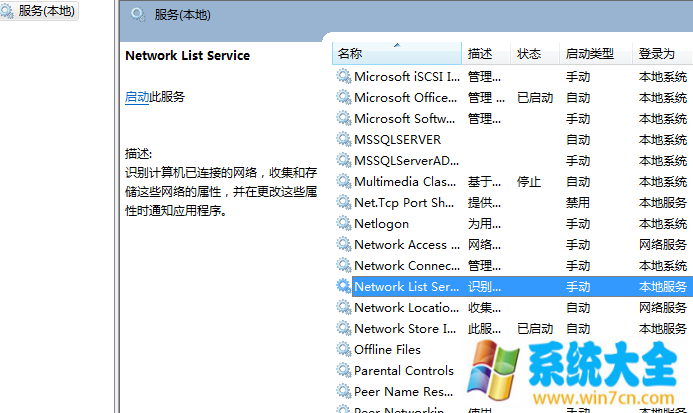Select the highlighted Network List Ser... name
693x413 pixels.
pyautogui.click(x=407, y=287)
